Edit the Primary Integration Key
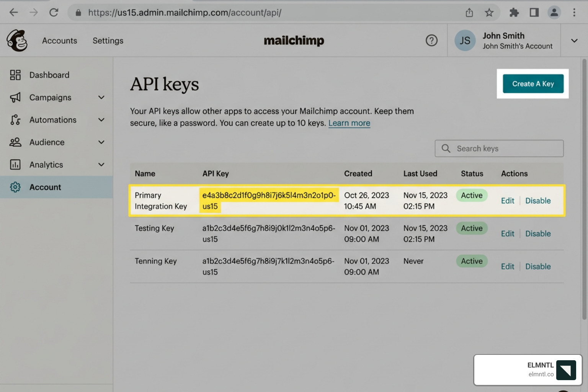This screenshot has width=588, height=392. pyautogui.click(x=508, y=201)
